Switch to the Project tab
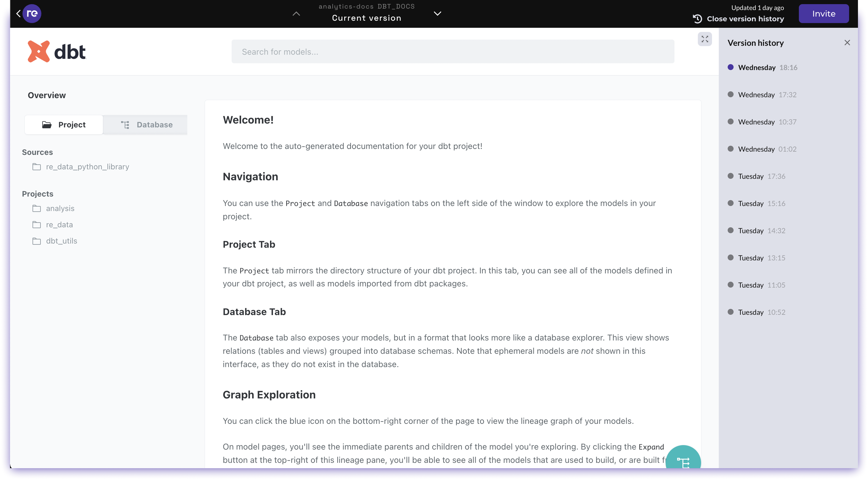 point(64,125)
